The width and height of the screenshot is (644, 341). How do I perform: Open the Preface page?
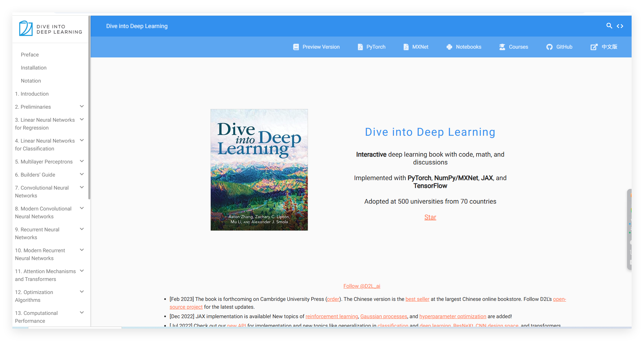click(x=30, y=54)
